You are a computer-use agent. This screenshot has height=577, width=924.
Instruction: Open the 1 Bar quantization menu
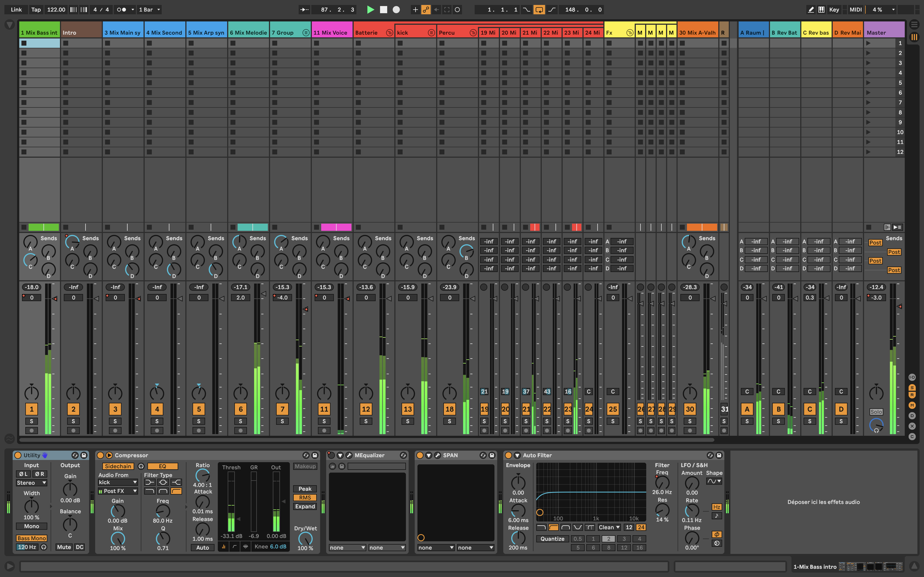pos(149,10)
